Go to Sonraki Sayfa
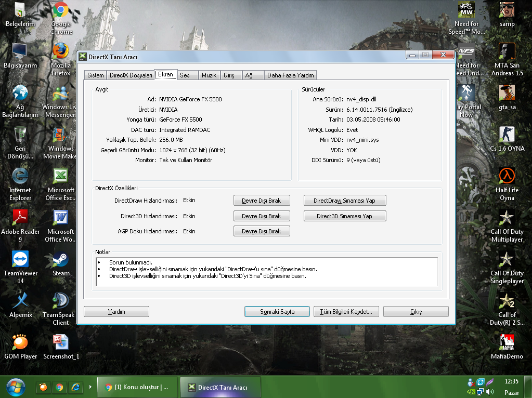This screenshot has height=398, width=532. point(277,312)
